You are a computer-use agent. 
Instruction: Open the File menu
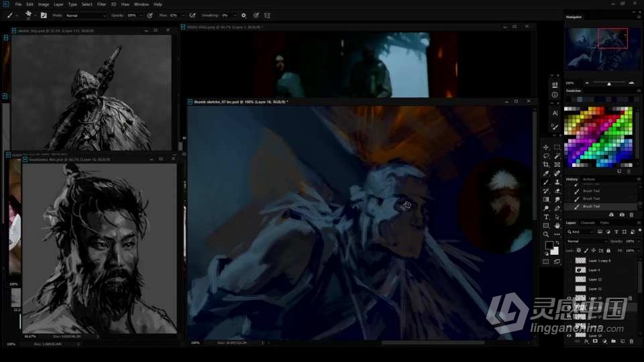click(x=19, y=4)
